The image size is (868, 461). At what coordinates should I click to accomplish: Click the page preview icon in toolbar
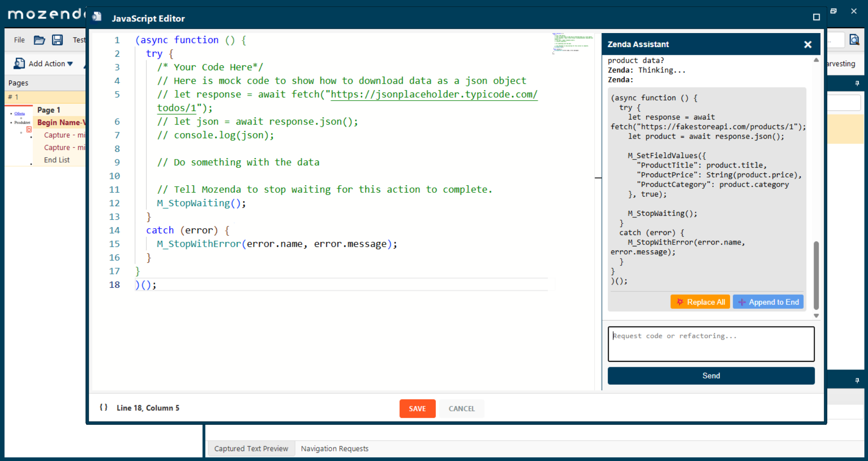[854, 40]
